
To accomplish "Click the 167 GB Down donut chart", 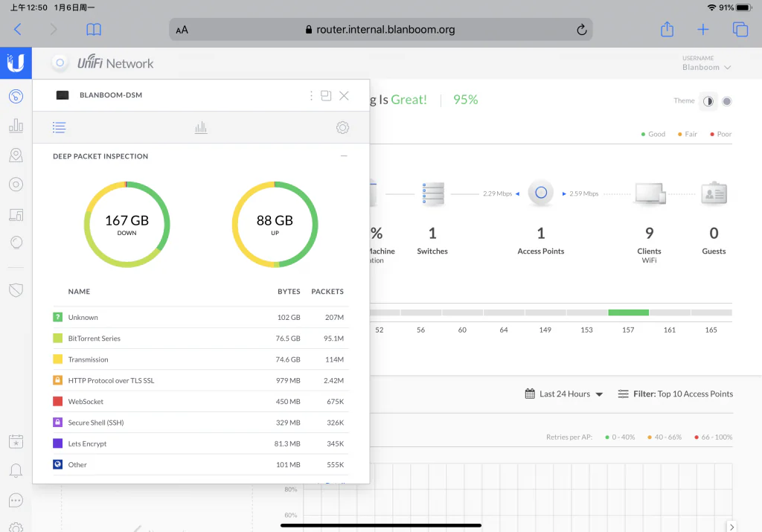I will tap(127, 225).
